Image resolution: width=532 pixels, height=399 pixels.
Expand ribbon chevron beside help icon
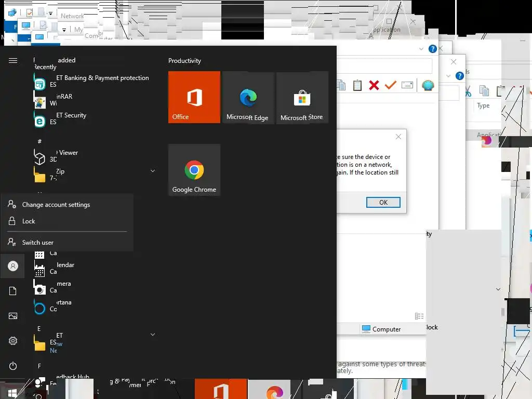tap(421, 49)
